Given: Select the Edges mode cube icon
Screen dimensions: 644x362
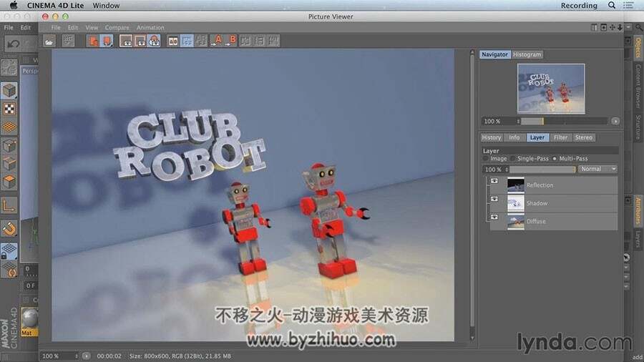Looking at the screenshot, I should (x=9, y=163).
